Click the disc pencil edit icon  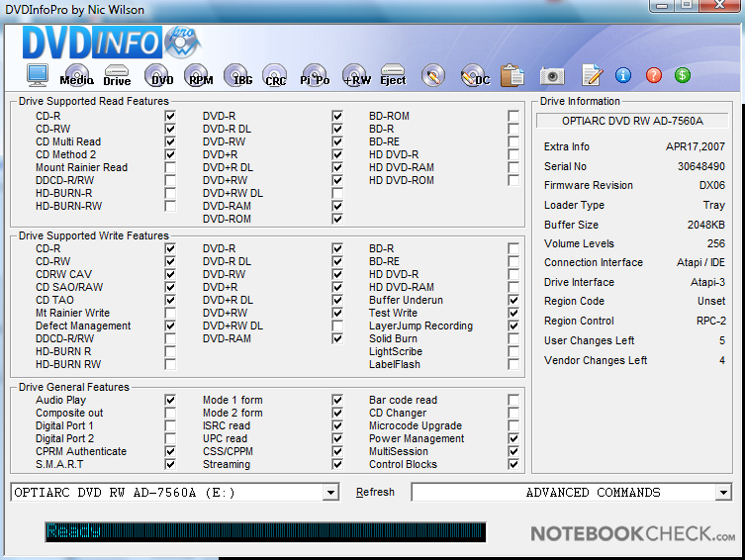(432, 75)
